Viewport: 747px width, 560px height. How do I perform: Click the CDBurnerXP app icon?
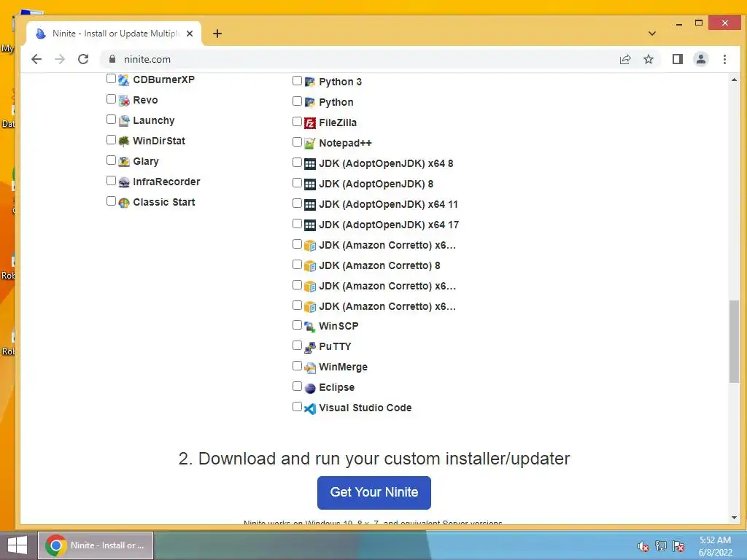124,80
